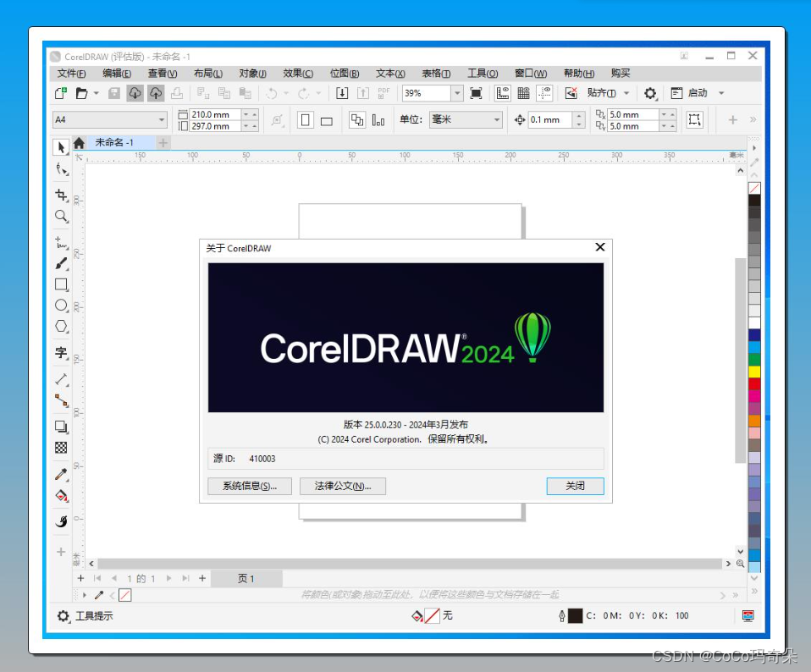Viewport: 811px width, 672px height.
Task: Expand the Open folder dropdown arrow
Action: coord(97,93)
